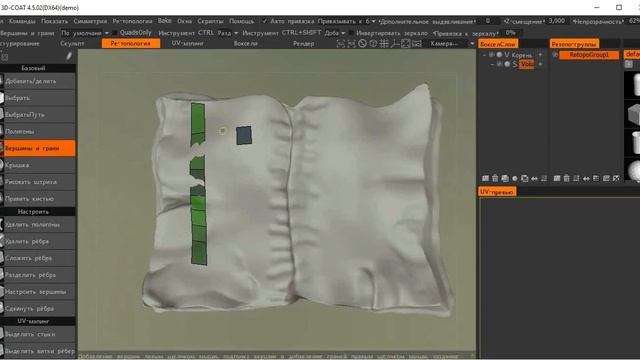Toggle the grid icon in view toolbar
The height and width of the screenshot is (360, 640).
384,44
